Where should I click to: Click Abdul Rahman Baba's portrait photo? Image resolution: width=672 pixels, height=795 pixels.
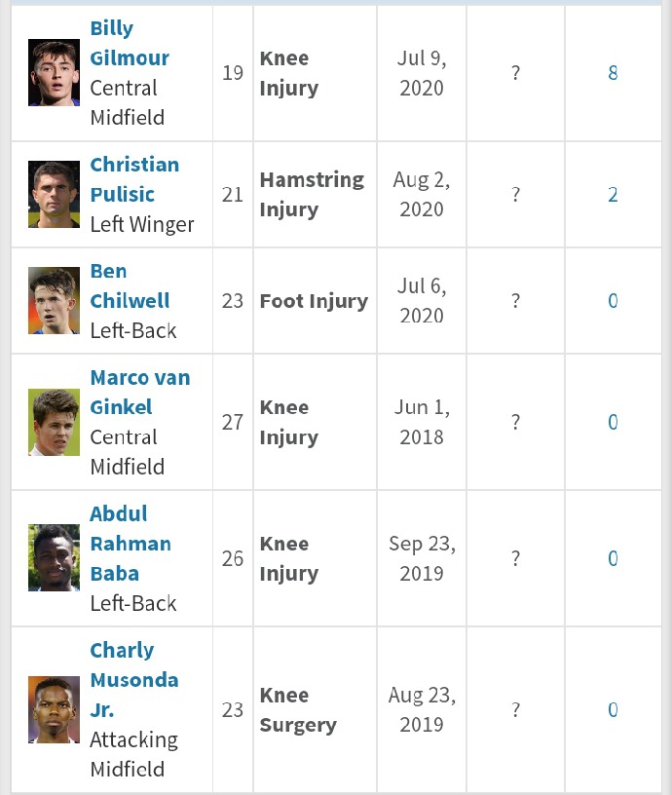tap(54, 558)
